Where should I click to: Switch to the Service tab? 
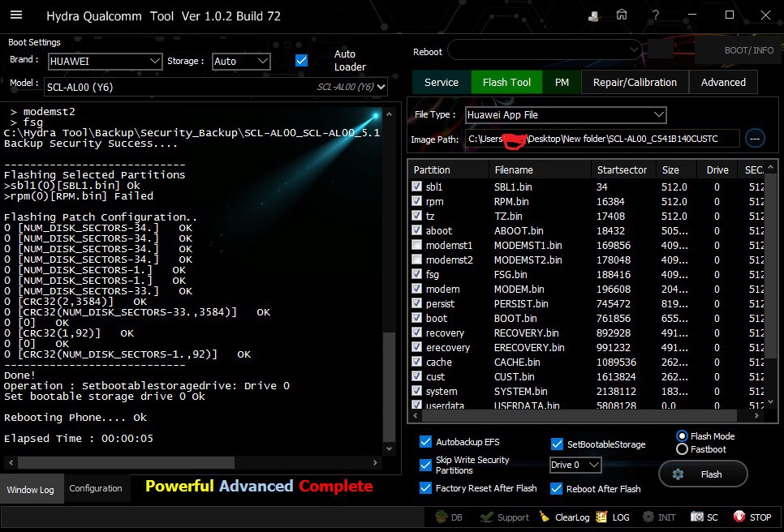[x=442, y=82]
